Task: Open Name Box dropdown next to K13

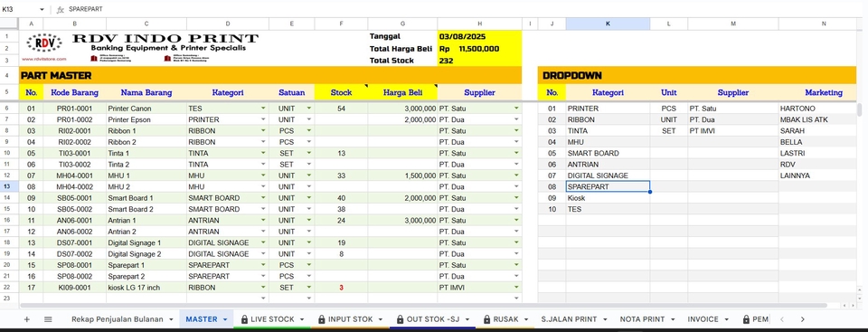Action: (x=42, y=9)
